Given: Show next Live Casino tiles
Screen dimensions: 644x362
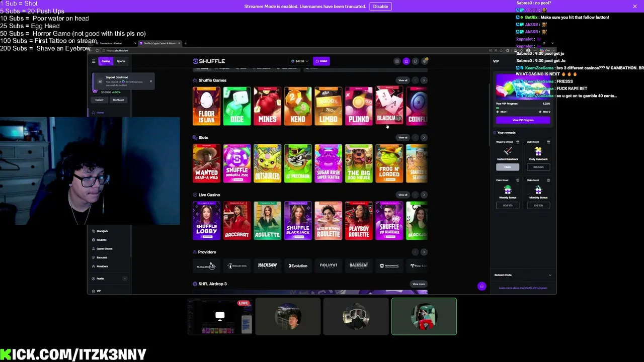Looking at the screenshot, I should pyautogui.click(x=424, y=195).
